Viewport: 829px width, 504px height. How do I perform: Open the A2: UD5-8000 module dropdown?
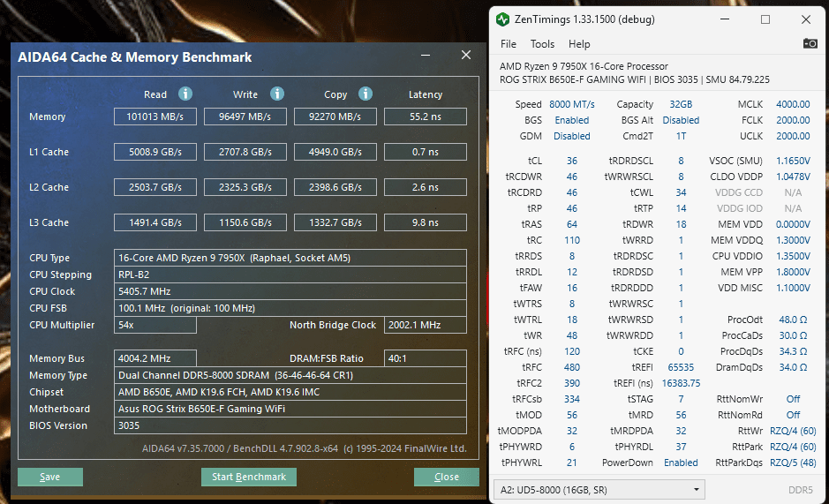599,490
